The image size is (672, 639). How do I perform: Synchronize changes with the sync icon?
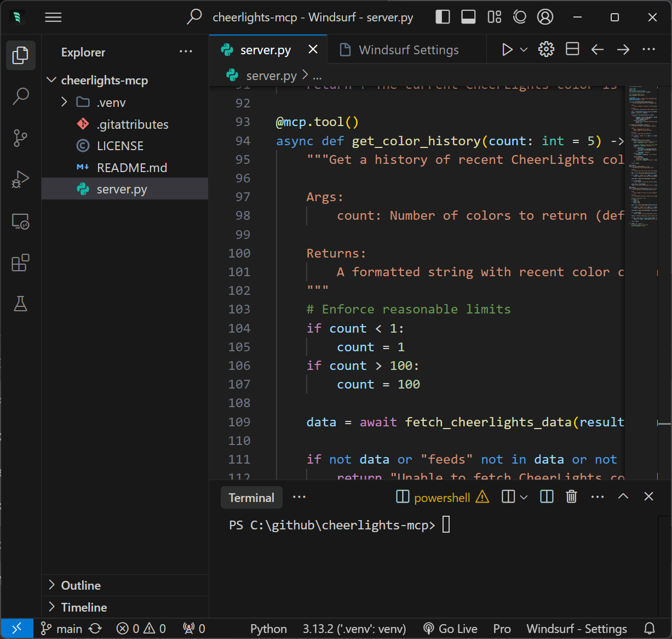pyautogui.click(x=95, y=628)
